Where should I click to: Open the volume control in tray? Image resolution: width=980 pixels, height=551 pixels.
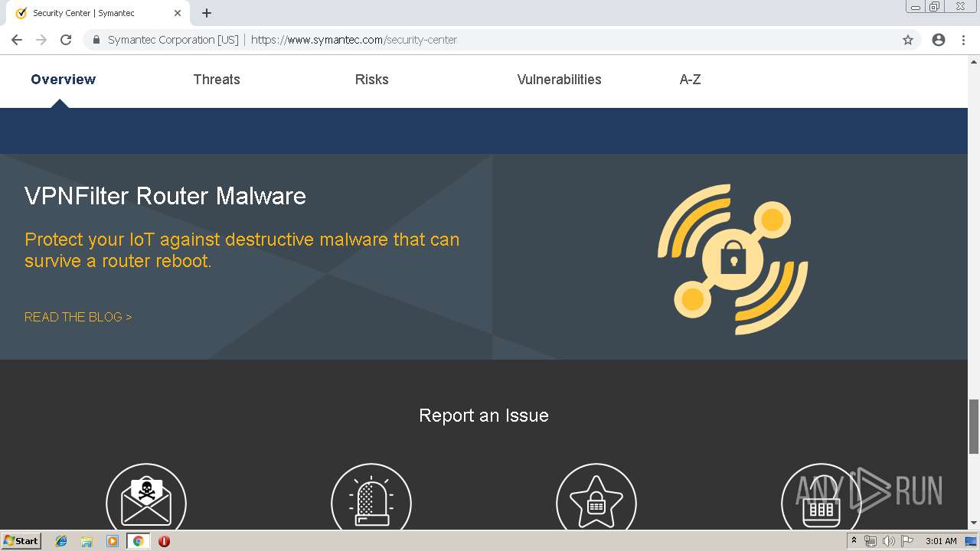point(888,541)
